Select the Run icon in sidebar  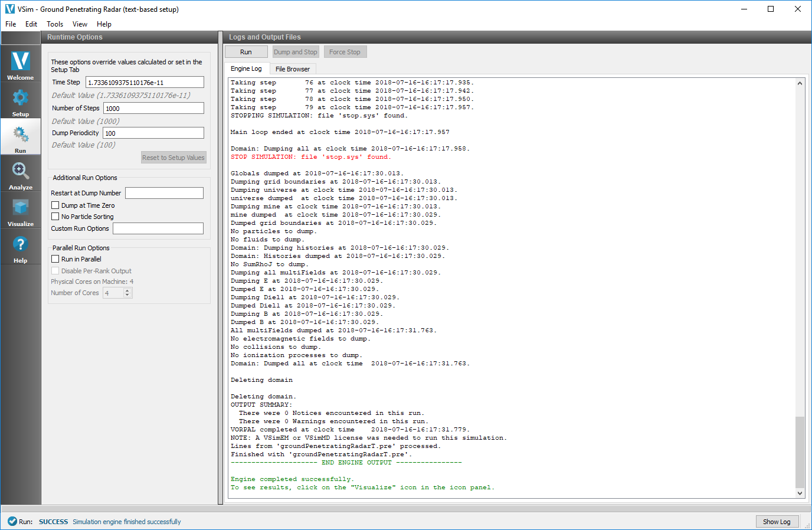point(21,138)
